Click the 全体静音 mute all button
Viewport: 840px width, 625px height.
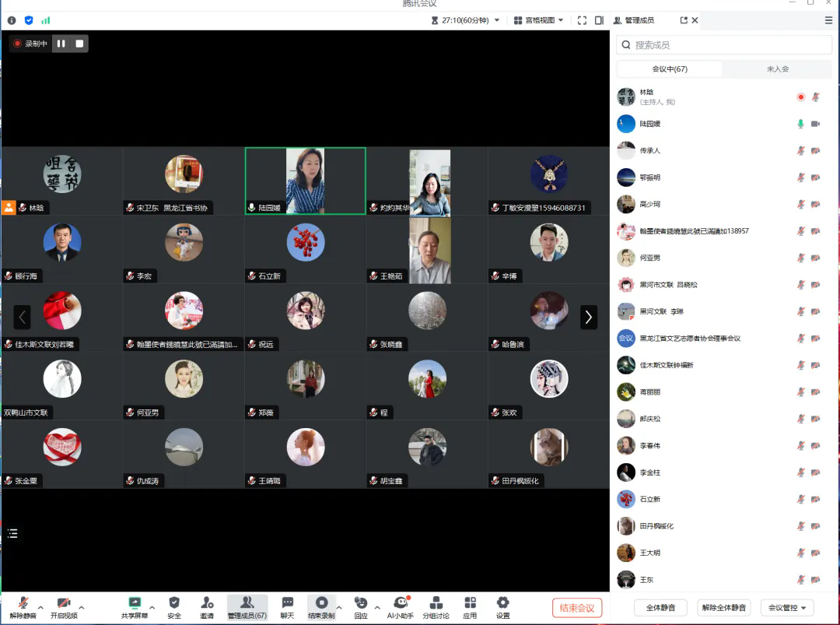660,608
